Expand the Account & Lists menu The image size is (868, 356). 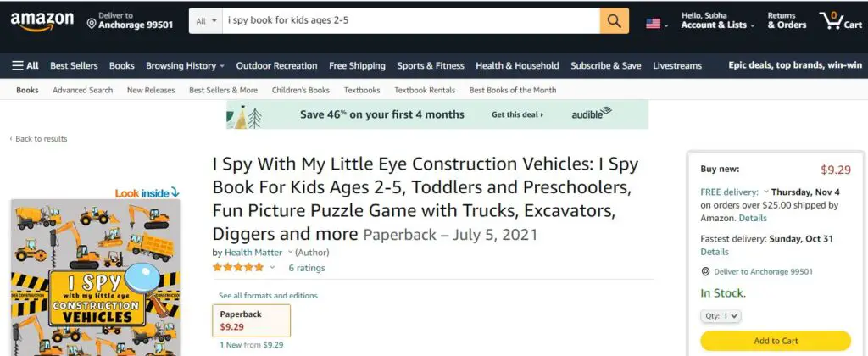point(717,20)
